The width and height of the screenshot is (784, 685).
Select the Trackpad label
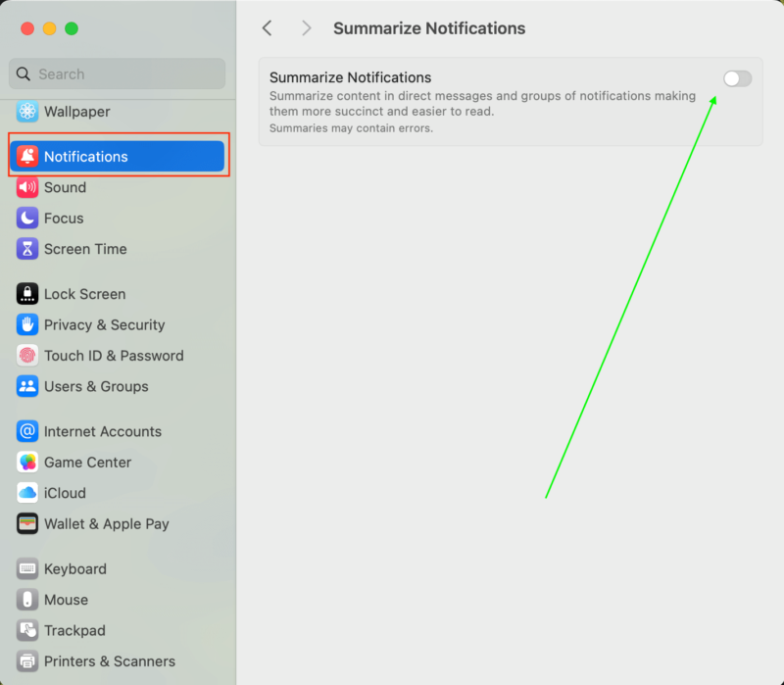click(74, 630)
